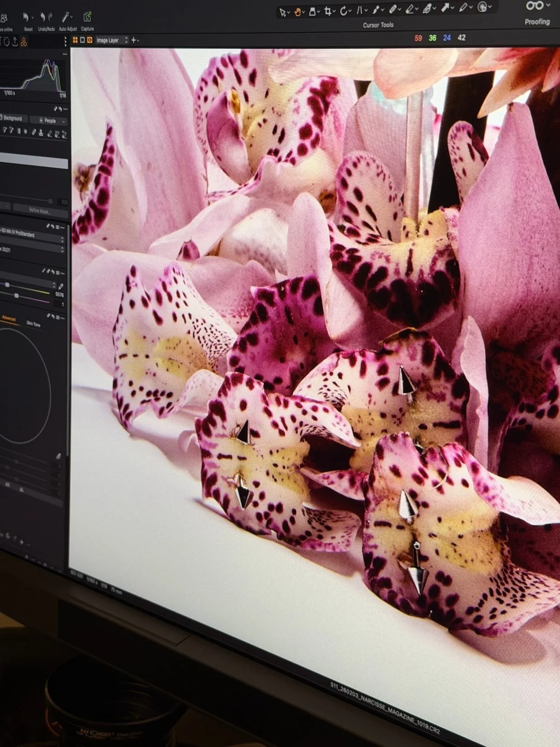Select the Pan hand cursor tool

click(297, 12)
